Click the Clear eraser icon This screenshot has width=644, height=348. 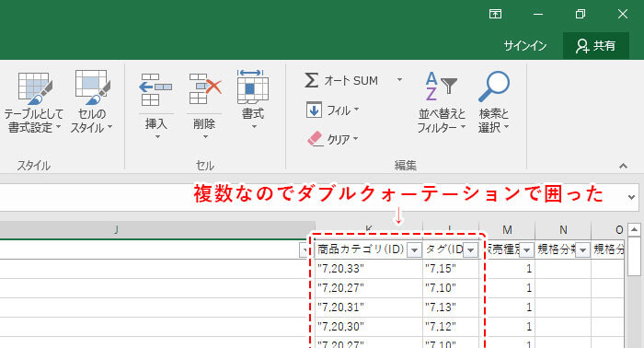[x=316, y=139]
